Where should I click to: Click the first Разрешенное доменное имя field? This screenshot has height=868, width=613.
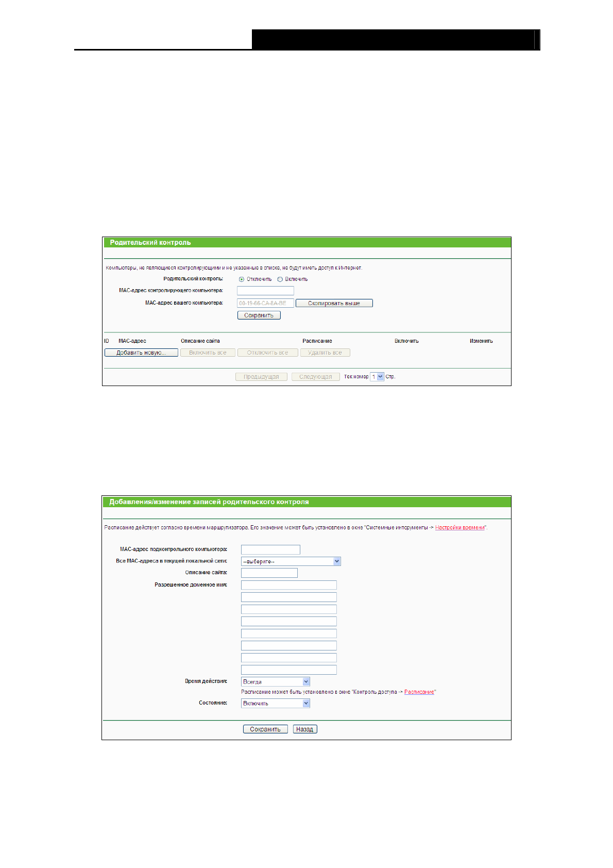point(288,585)
